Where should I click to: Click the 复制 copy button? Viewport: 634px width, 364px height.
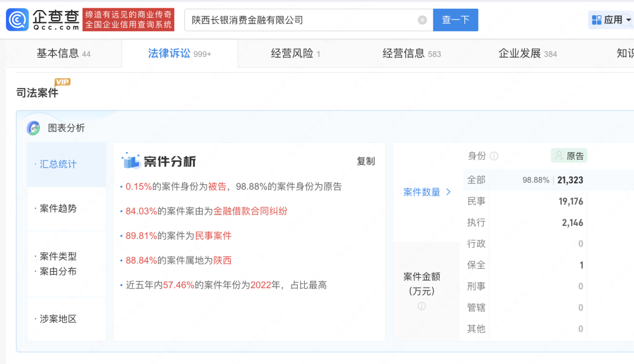coord(366,161)
